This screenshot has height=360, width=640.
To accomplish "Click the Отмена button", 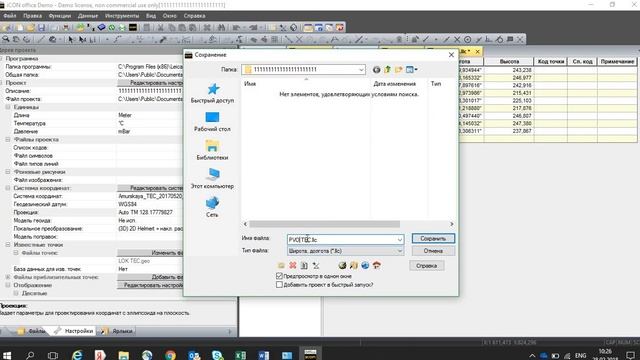I will tap(433, 251).
